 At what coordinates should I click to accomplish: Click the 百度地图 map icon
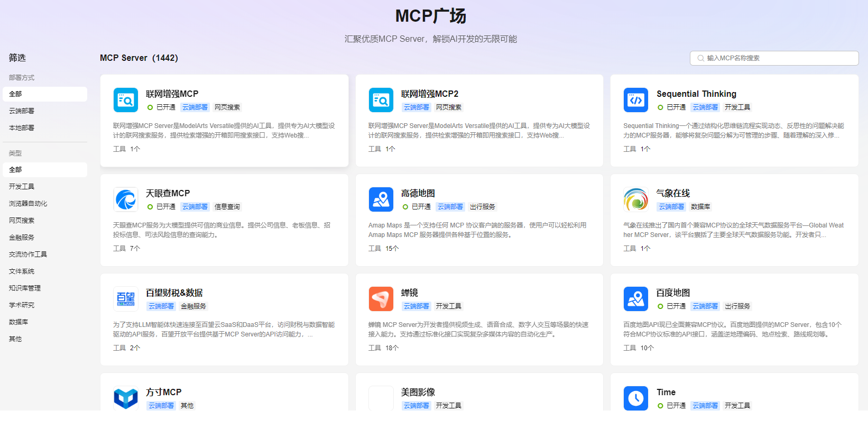(x=636, y=299)
